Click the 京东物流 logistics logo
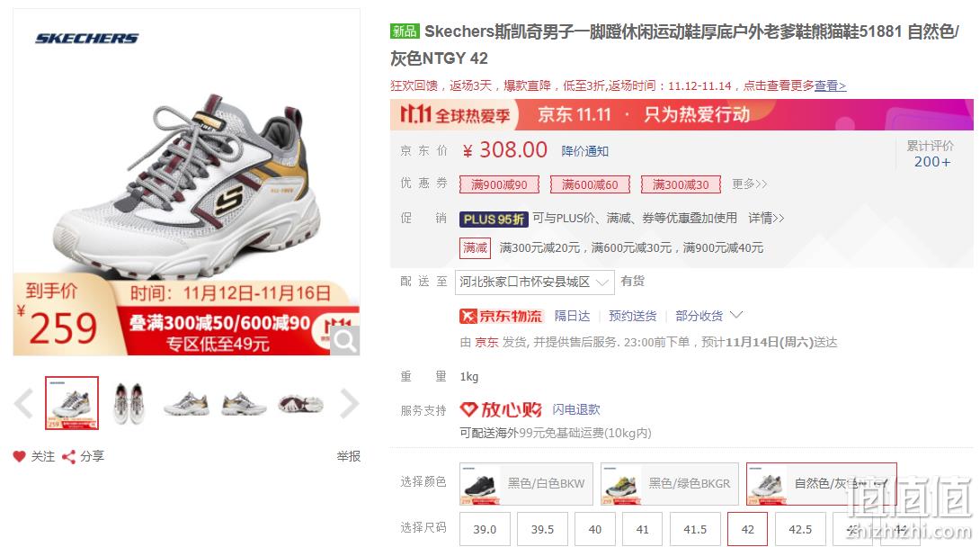Image resolution: width=980 pixels, height=547 pixels. [x=502, y=316]
